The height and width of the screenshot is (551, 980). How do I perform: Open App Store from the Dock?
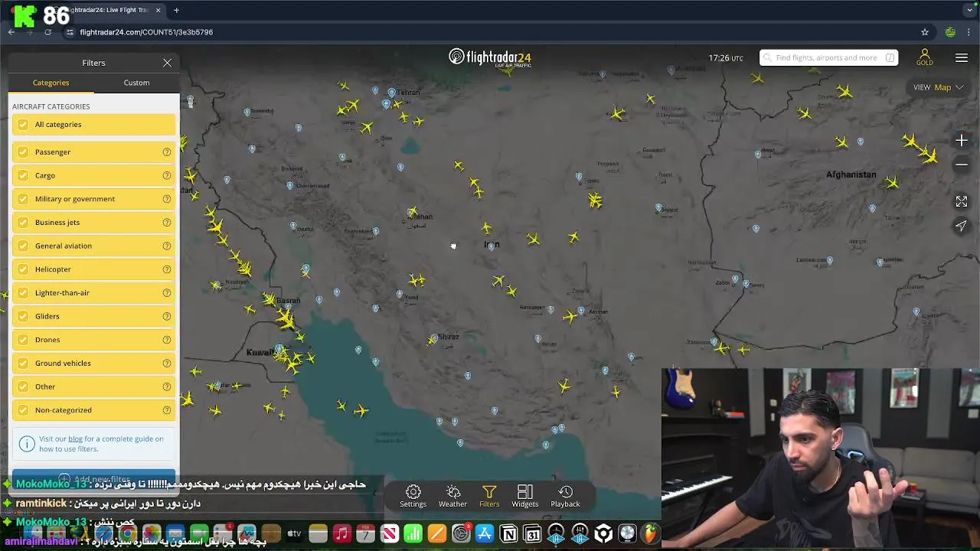point(484,533)
